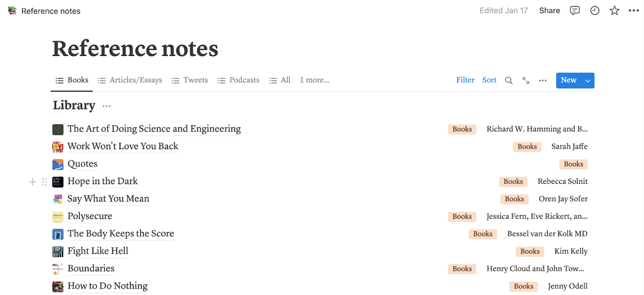
Task: Open page comments from the top bar
Action: 574,10
